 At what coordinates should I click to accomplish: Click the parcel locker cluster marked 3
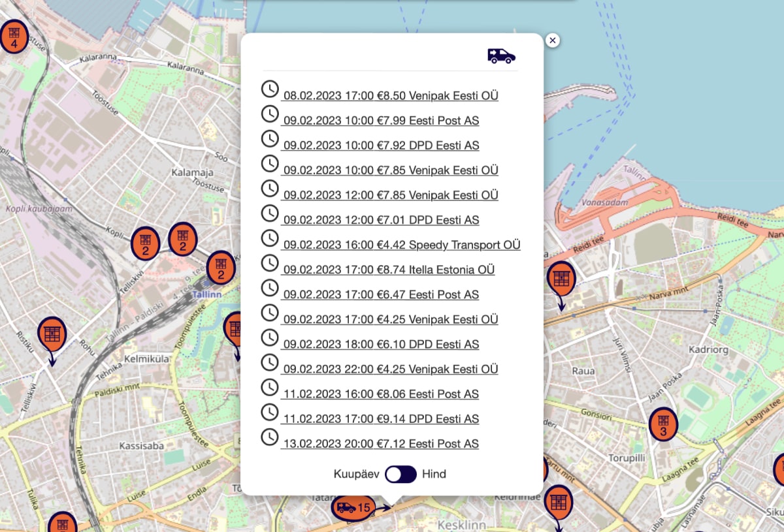[663, 424]
